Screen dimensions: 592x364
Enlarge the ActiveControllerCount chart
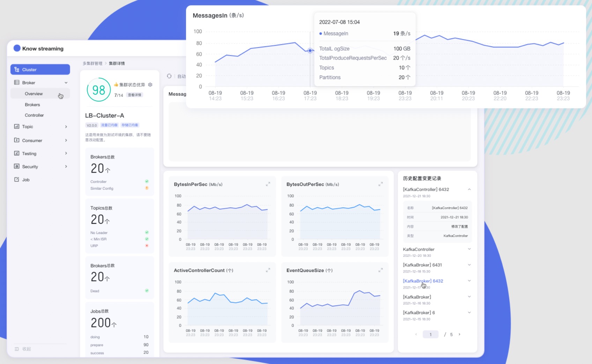coord(268,270)
